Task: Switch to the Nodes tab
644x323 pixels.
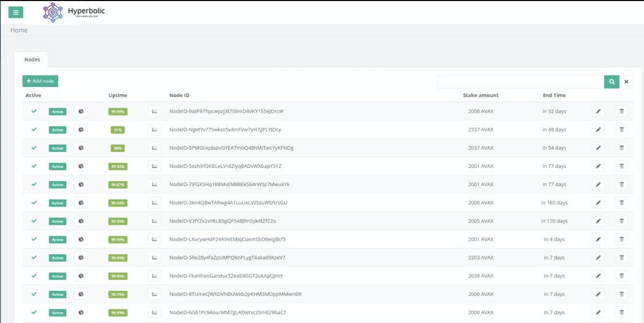Action: coord(32,59)
